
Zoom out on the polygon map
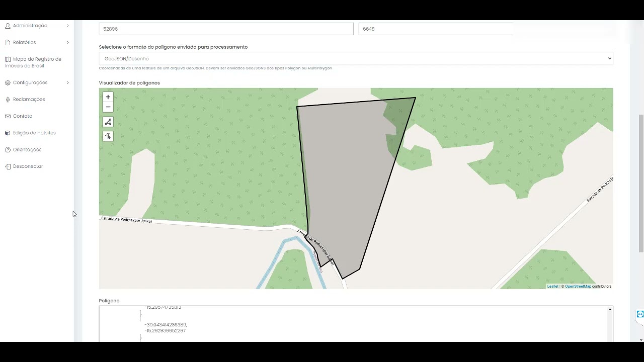108,107
